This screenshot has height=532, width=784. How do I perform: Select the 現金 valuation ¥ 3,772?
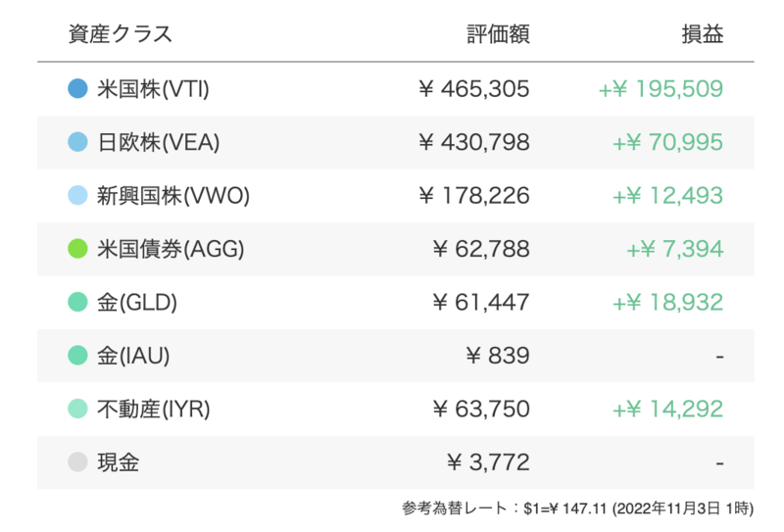pos(488,462)
